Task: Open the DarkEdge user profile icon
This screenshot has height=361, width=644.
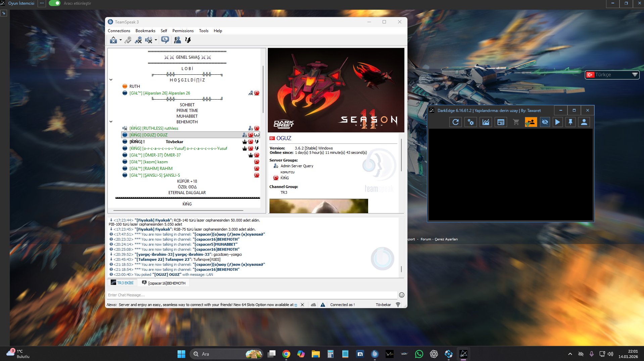Action: pos(584,122)
